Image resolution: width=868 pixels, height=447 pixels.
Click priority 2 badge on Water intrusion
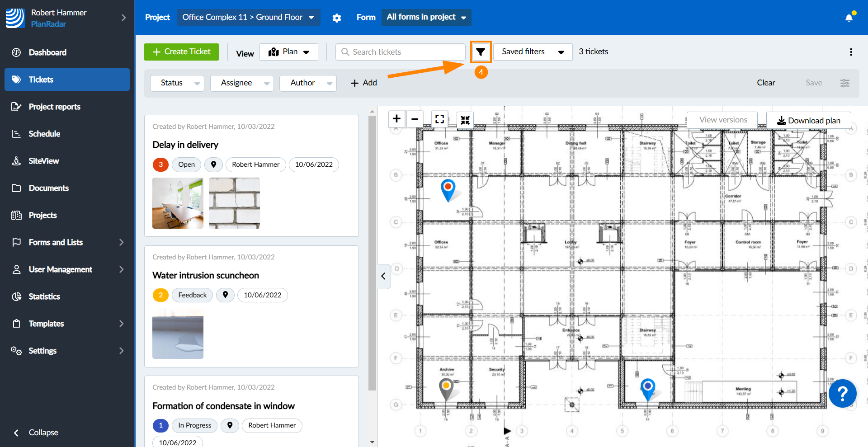pos(160,295)
